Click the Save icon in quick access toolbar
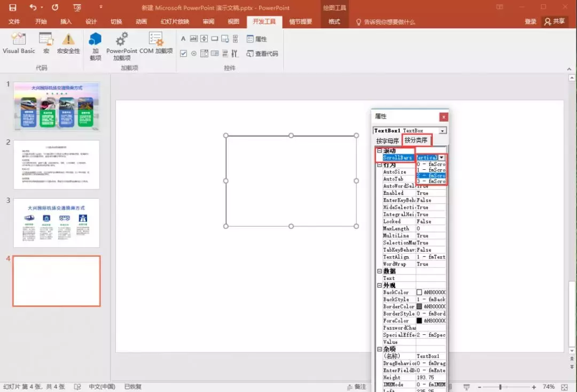The image size is (577, 392). [x=12, y=7]
